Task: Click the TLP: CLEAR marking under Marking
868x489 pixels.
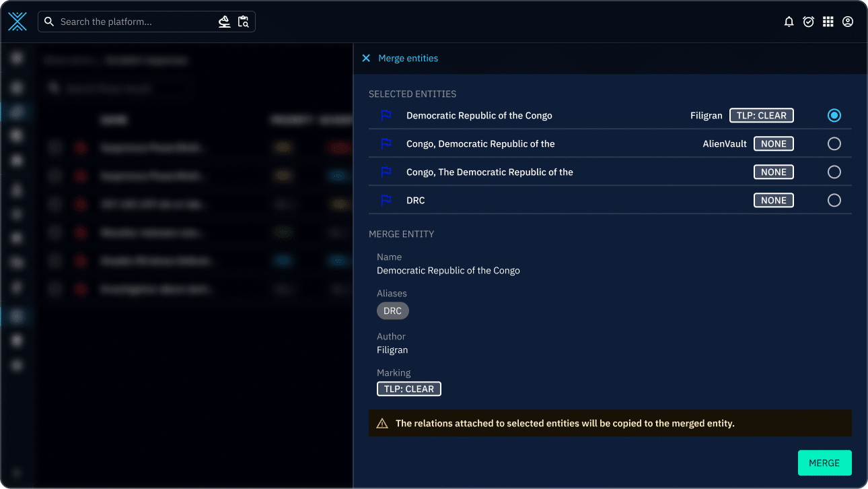Action: pos(409,389)
